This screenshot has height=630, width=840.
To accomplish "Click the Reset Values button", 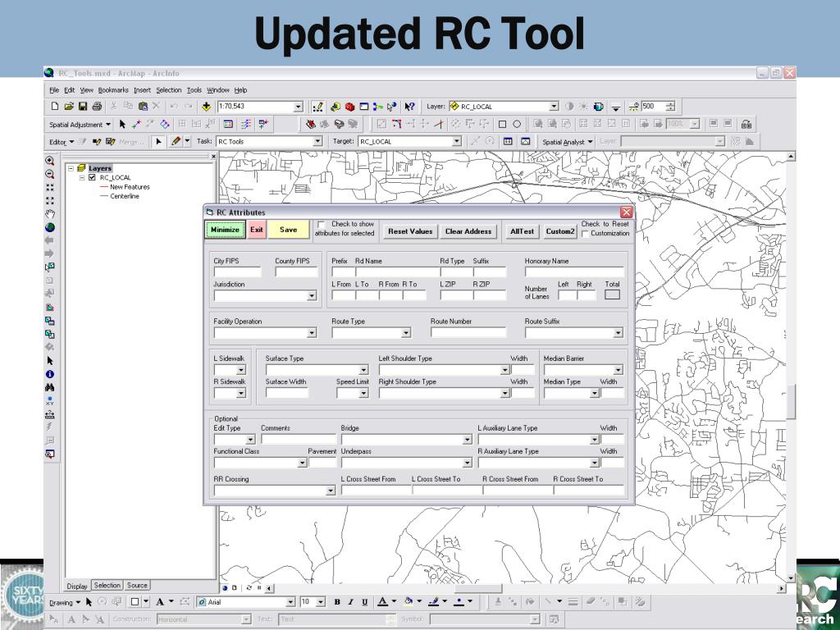I will (x=410, y=231).
